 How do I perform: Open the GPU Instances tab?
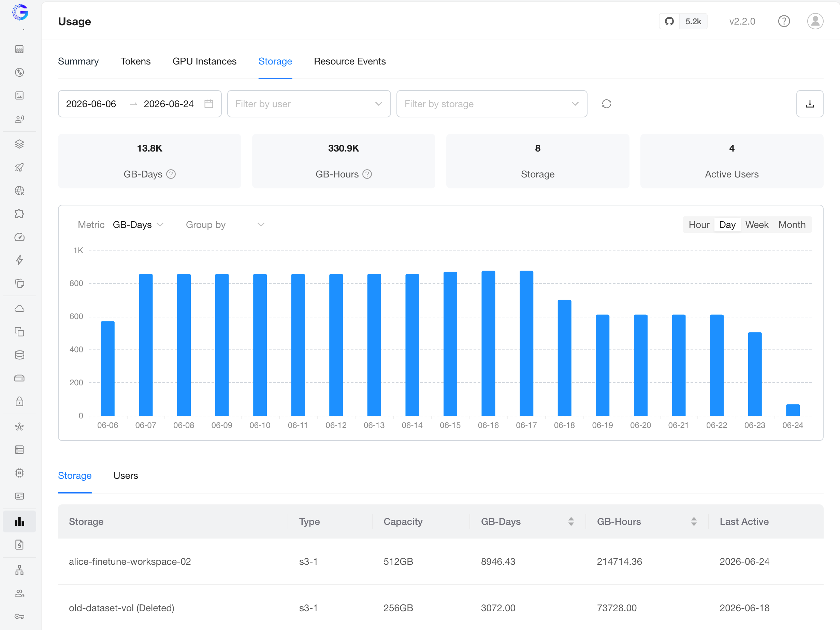204,61
